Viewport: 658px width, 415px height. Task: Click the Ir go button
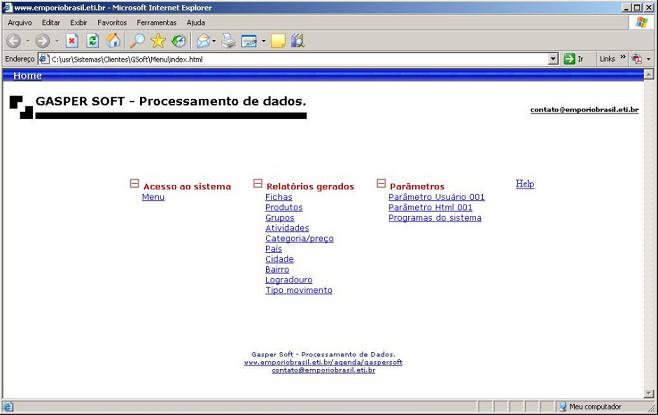pyautogui.click(x=574, y=59)
